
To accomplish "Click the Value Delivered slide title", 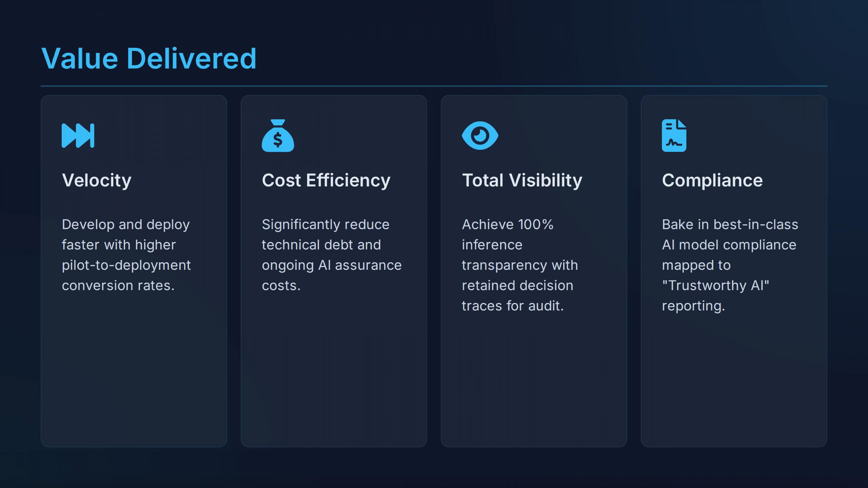I will [149, 58].
